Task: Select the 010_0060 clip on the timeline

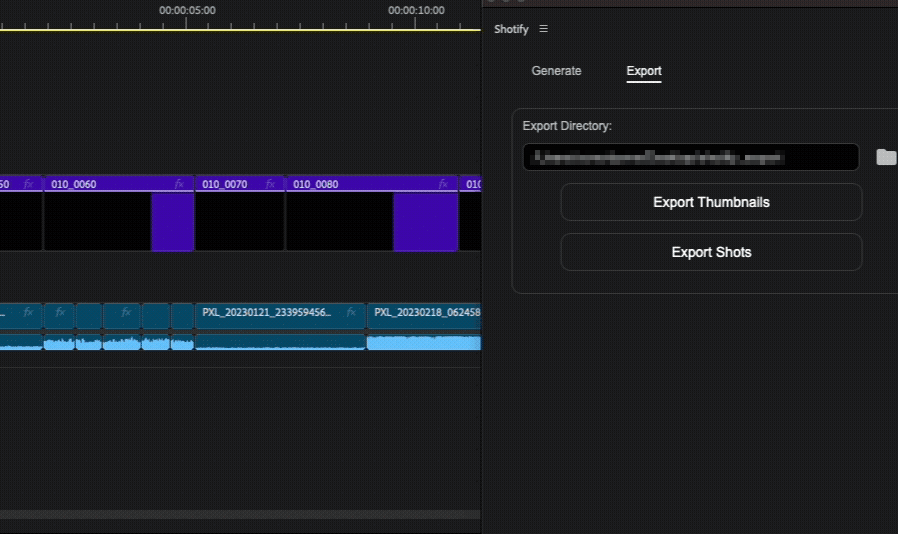Action: 119,213
